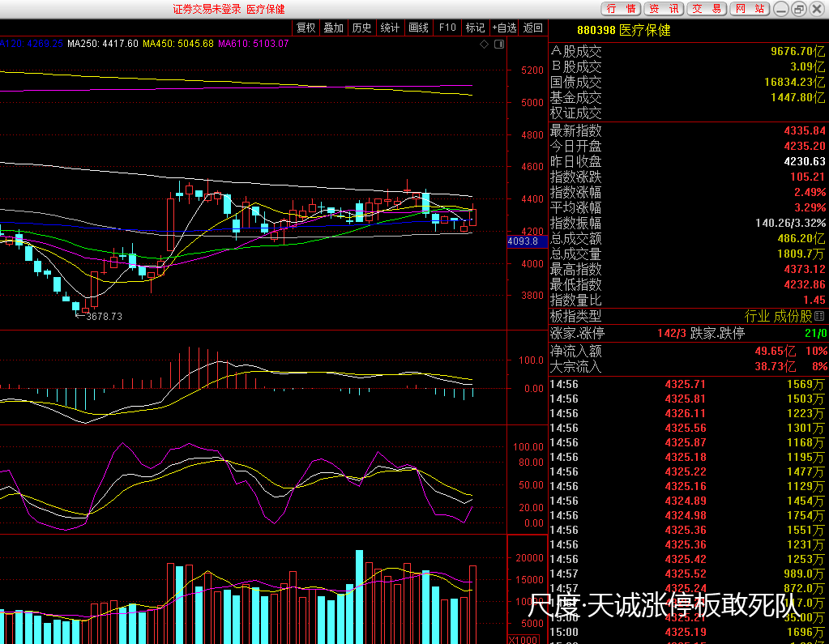
Task: Click the X1000 volume scale label
Action: (521, 639)
